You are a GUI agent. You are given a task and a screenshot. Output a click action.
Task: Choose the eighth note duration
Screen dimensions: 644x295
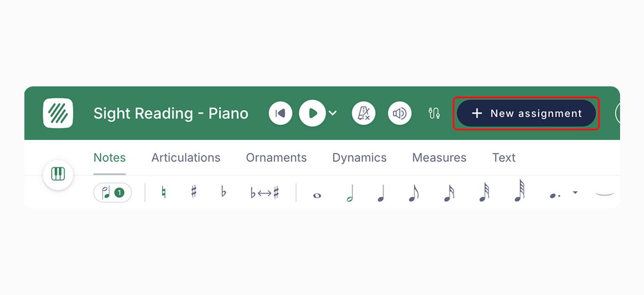pyautogui.click(x=414, y=193)
